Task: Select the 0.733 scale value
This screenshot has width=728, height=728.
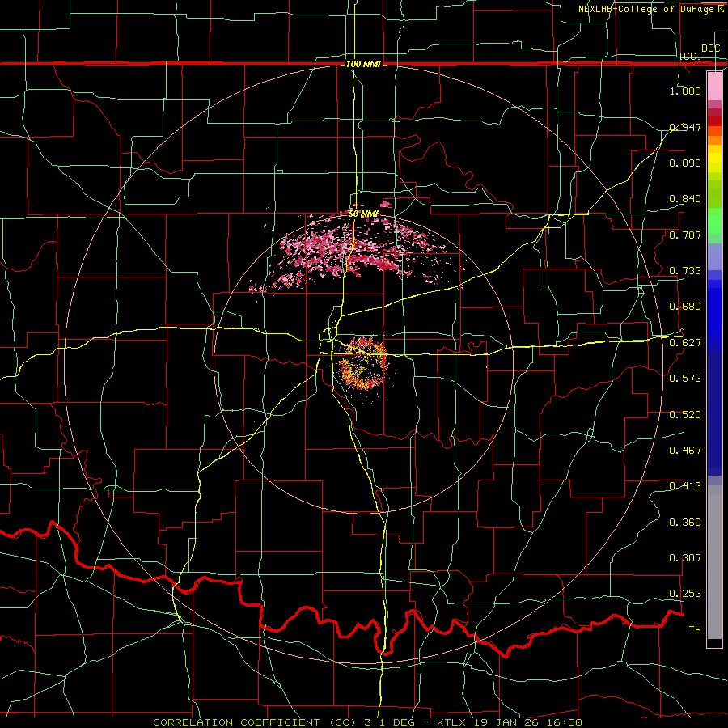Action: pyautogui.click(x=685, y=271)
